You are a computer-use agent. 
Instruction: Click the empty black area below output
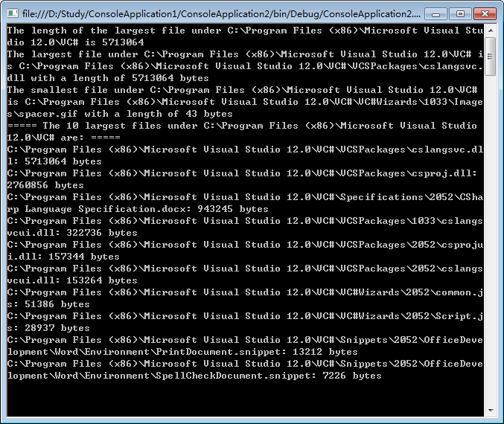(245, 398)
